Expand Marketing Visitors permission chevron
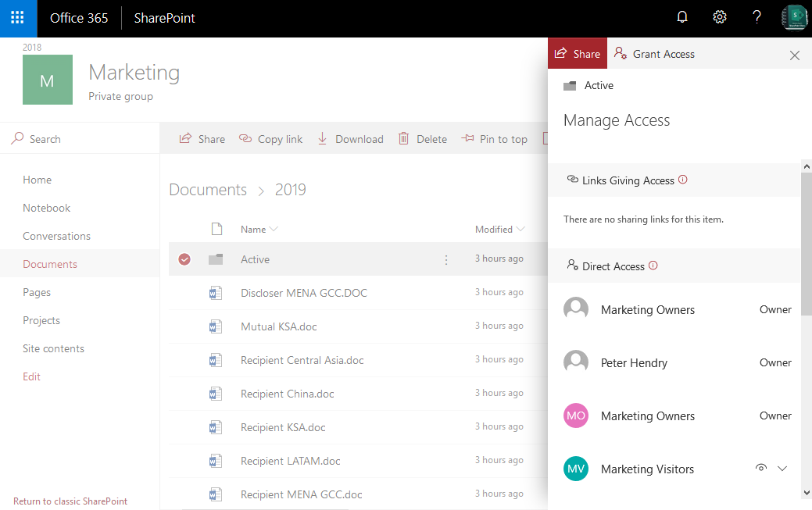The width and height of the screenshot is (812, 510). (x=782, y=467)
